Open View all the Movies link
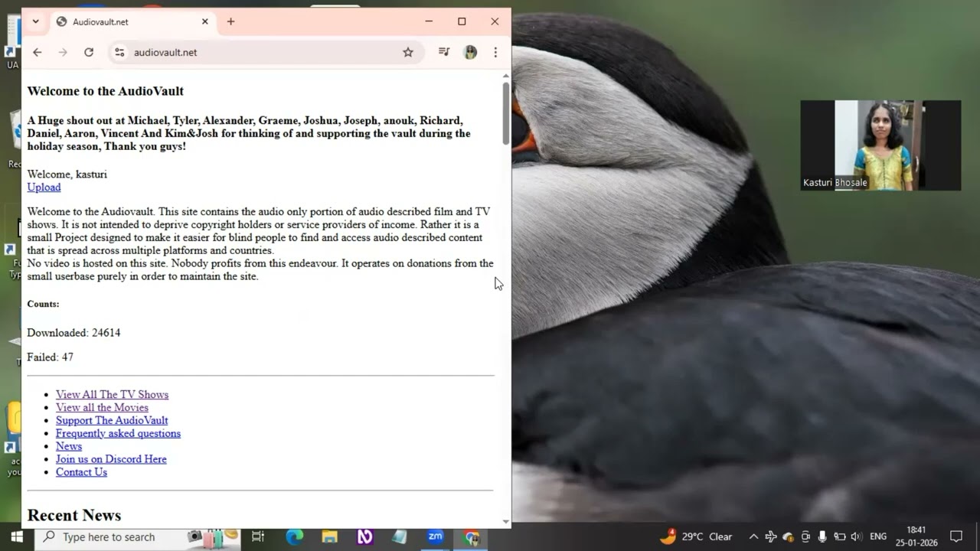This screenshot has height=551, width=980. click(102, 407)
